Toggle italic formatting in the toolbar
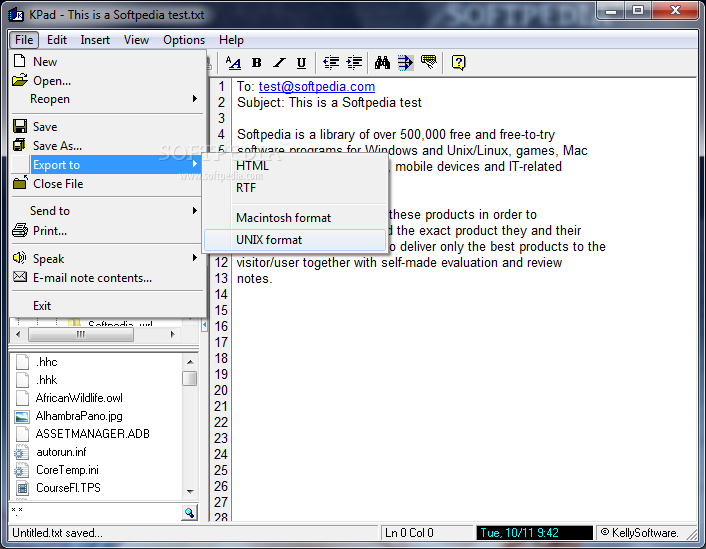Image resolution: width=706 pixels, height=549 pixels. pos(279,63)
